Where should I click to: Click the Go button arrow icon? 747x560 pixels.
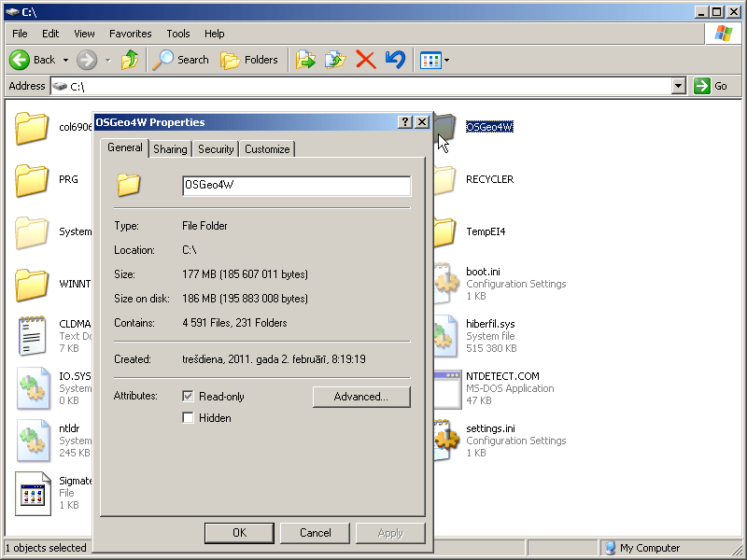pyautogui.click(x=702, y=86)
